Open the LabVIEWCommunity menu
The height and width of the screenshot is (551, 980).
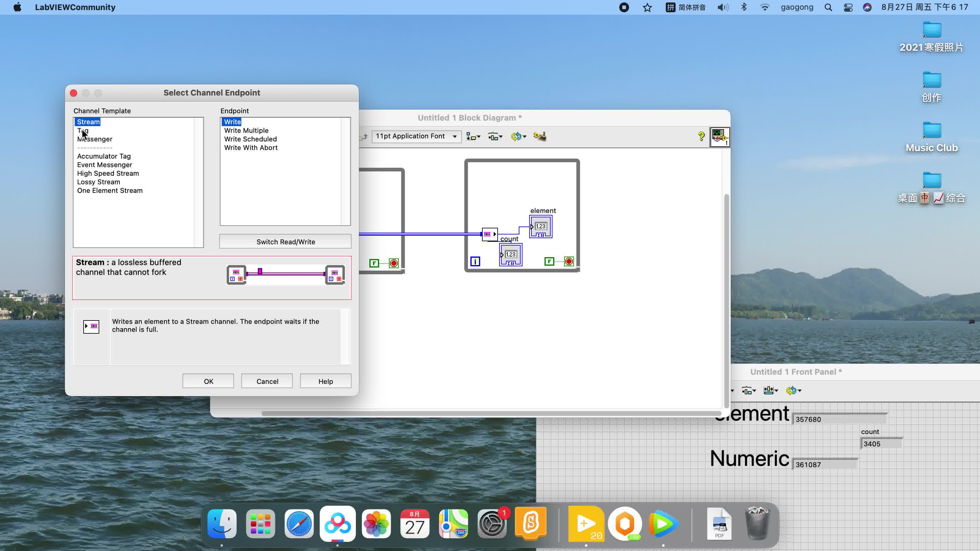[x=74, y=7]
